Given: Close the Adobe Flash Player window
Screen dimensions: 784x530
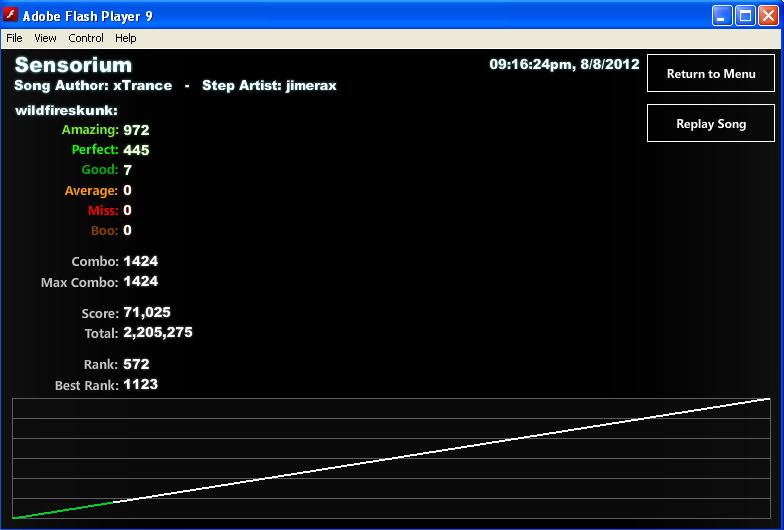Looking at the screenshot, I should (x=768, y=16).
